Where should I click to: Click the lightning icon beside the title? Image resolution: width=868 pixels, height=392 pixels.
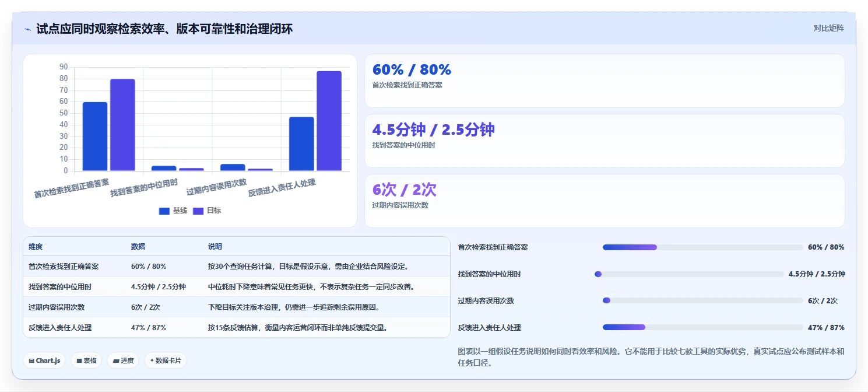[27, 29]
